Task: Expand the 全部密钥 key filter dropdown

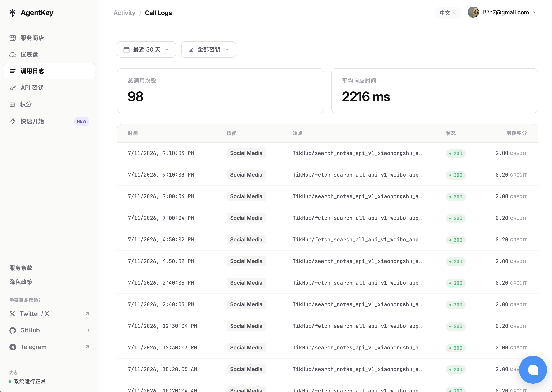Action: 208,50
